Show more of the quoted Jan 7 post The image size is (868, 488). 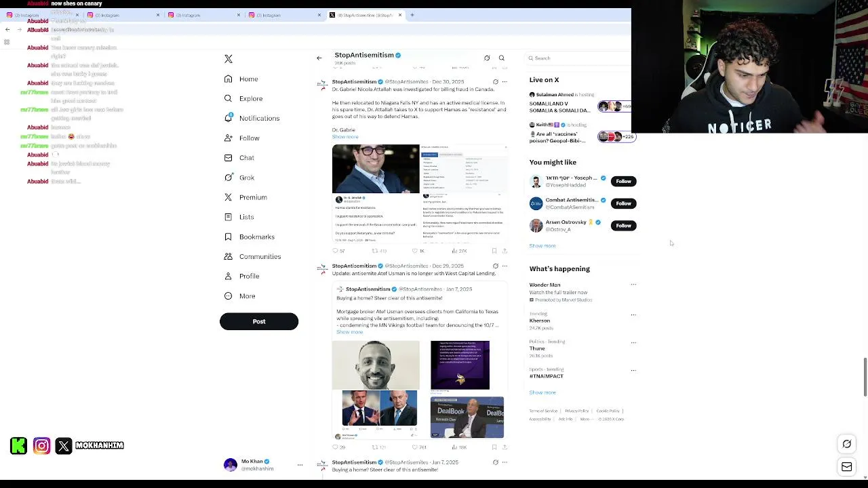pyautogui.click(x=350, y=332)
